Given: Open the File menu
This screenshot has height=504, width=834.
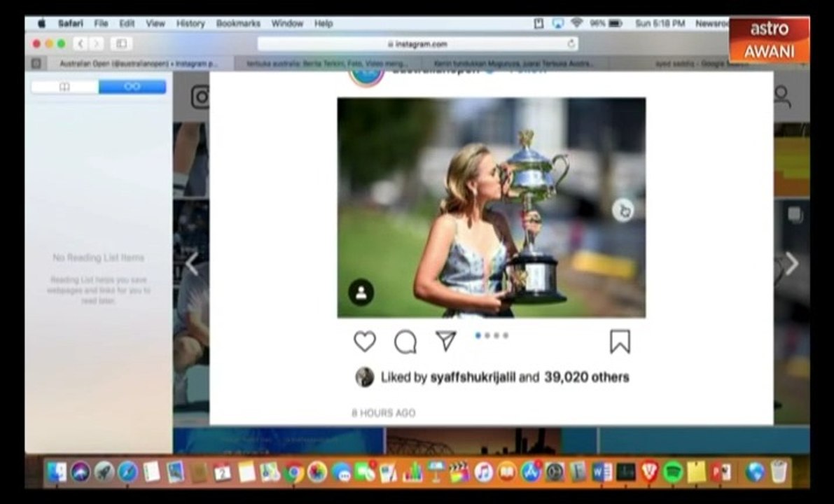Looking at the screenshot, I should [x=101, y=23].
